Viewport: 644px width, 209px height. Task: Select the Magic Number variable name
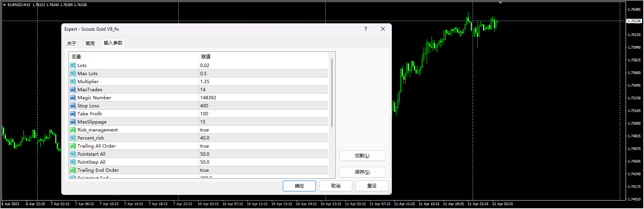[94, 98]
